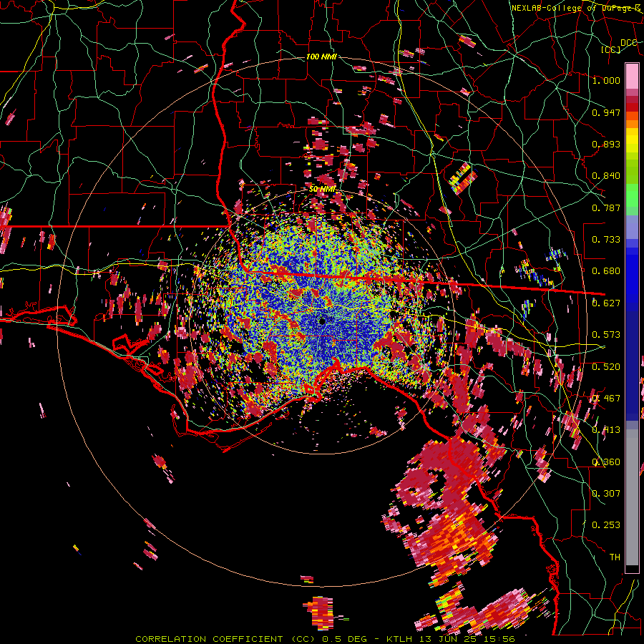The image size is (644, 644).
Task: Click the 0.307 scale value
Action: tap(606, 494)
